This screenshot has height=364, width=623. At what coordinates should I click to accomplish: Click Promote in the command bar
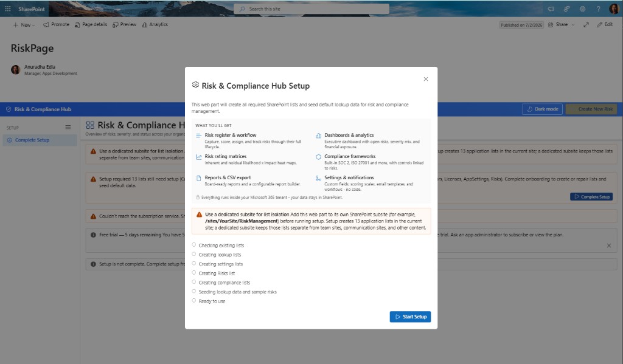pyautogui.click(x=56, y=24)
